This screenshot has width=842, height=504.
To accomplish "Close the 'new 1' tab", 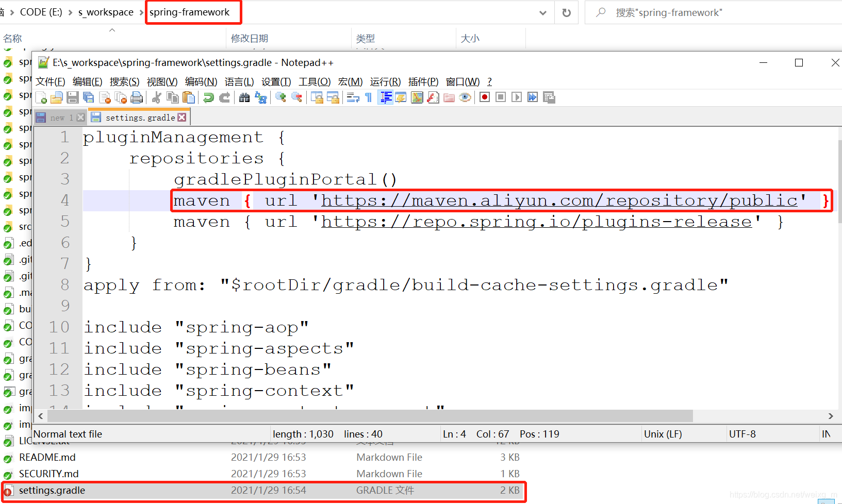I will (x=80, y=117).
